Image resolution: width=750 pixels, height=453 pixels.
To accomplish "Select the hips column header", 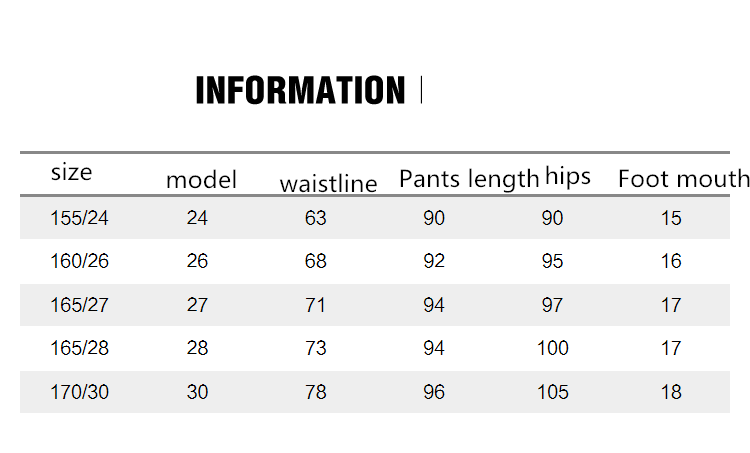I will point(568,176).
